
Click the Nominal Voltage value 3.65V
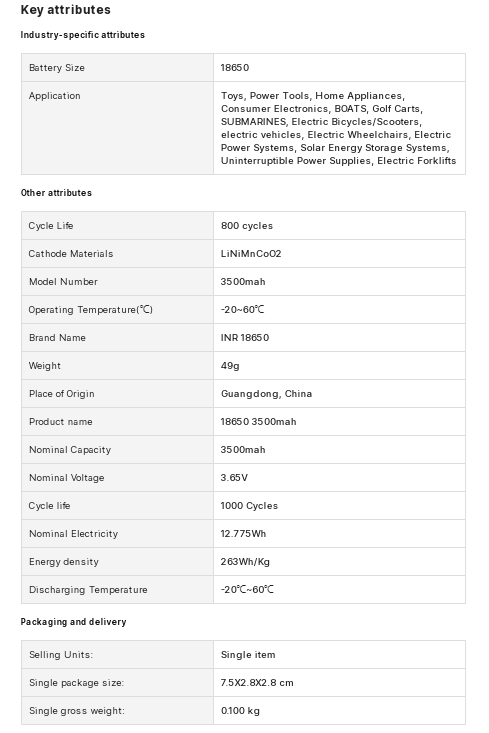click(234, 478)
